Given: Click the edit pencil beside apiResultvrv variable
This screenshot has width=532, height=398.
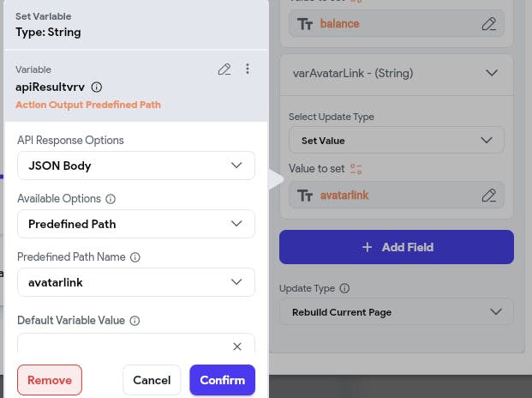Looking at the screenshot, I should [x=224, y=69].
